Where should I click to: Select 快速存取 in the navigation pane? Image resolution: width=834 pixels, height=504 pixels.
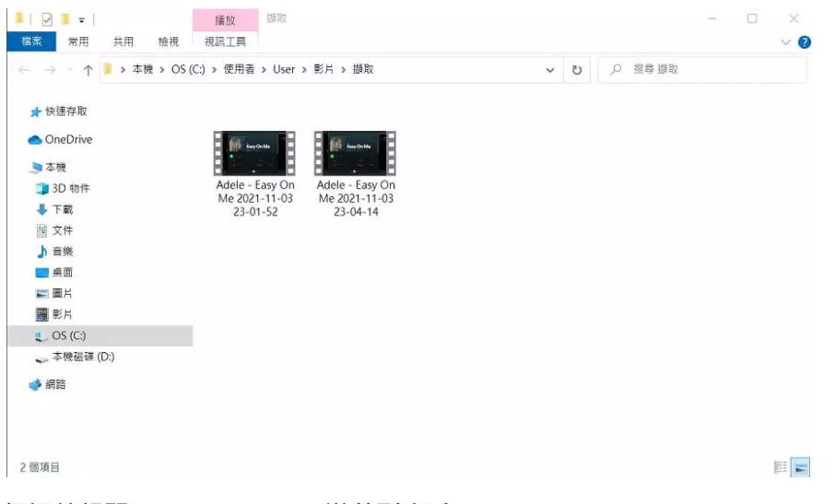pos(66,111)
